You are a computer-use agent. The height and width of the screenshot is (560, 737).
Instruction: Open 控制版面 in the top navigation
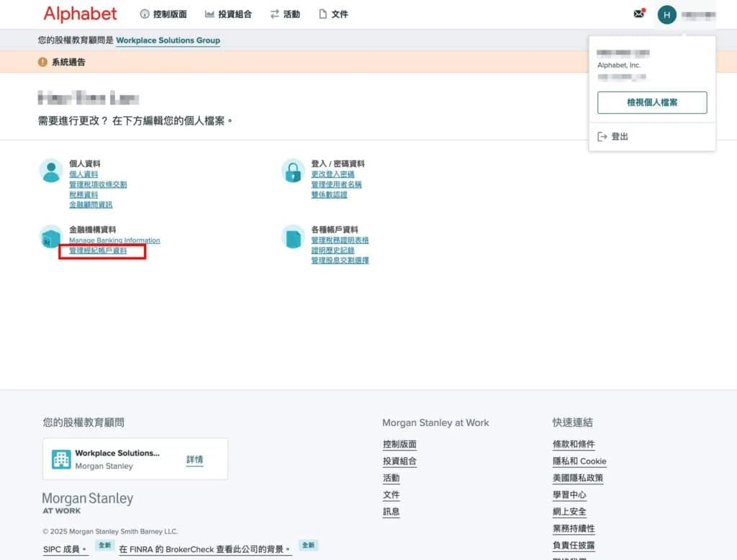[163, 14]
